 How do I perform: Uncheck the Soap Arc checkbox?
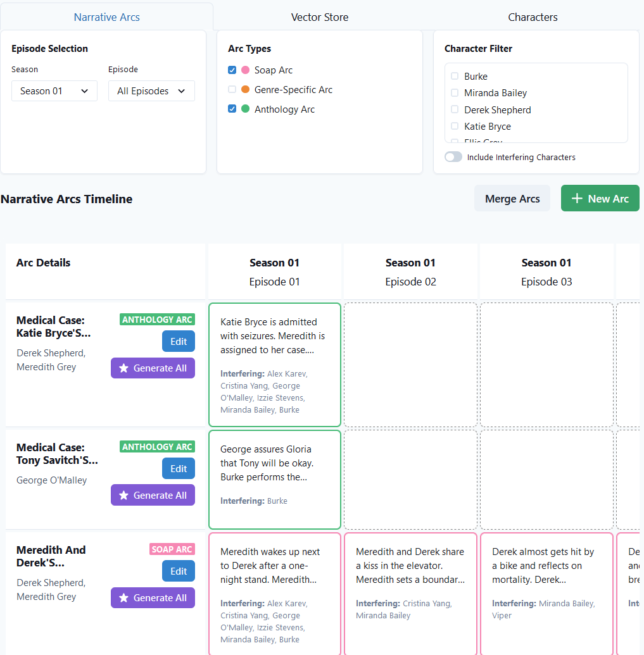coord(232,70)
